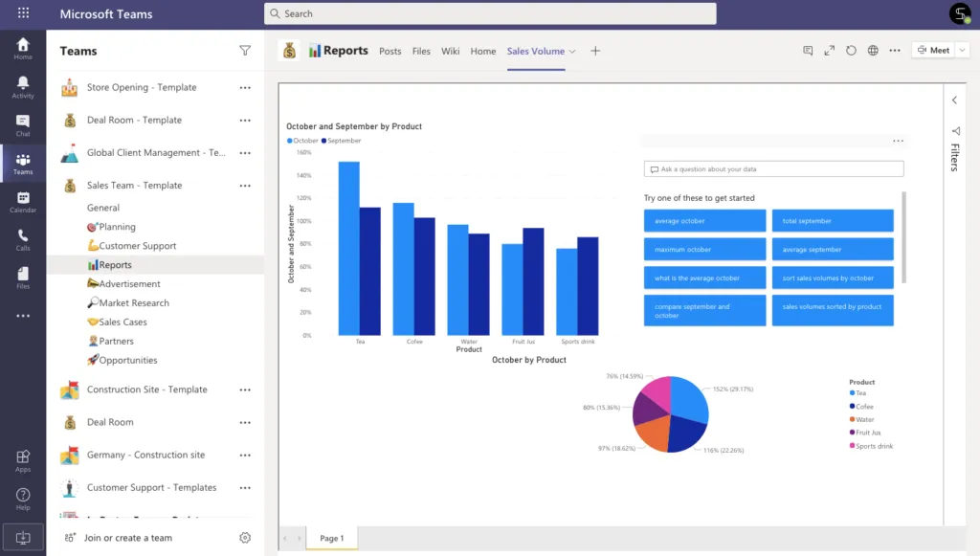Filter the teams list

tap(245, 51)
